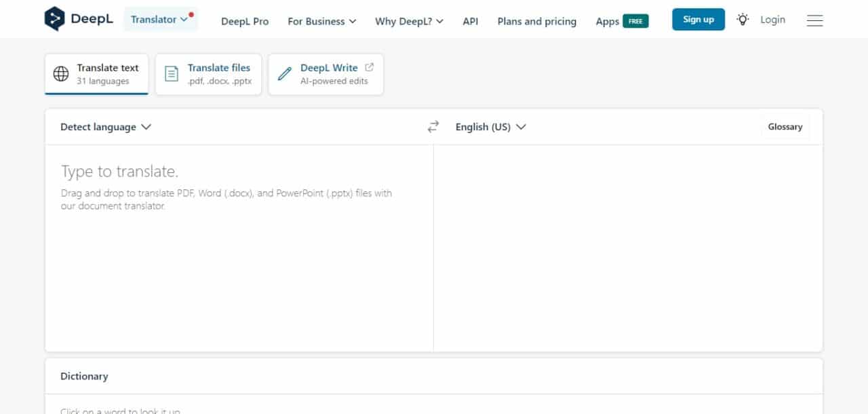Click the DeepL wordmark text
The height and width of the screenshot is (414, 868).
(x=92, y=19)
